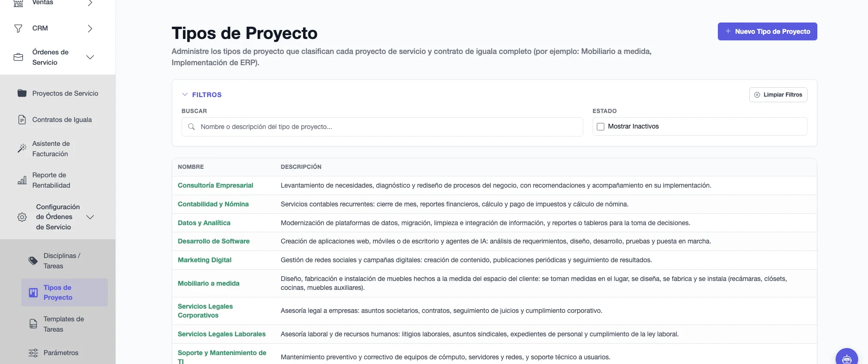Click the Órdenes de Servicio briefcase icon
This screenshot has height=364, width=868.
18,57
